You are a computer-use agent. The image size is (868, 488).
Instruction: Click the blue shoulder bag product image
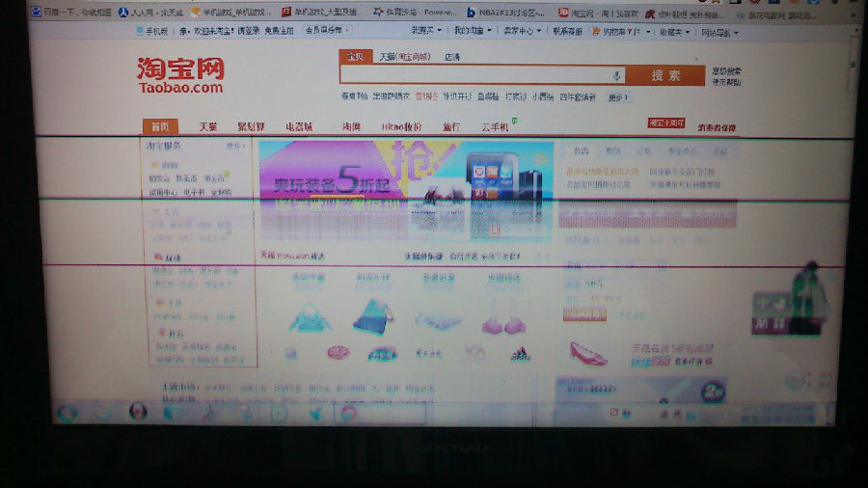(373, 316)
